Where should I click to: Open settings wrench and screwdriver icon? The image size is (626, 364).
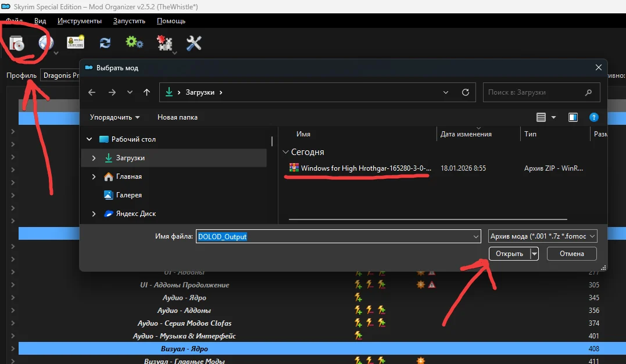tap(194, 42)
